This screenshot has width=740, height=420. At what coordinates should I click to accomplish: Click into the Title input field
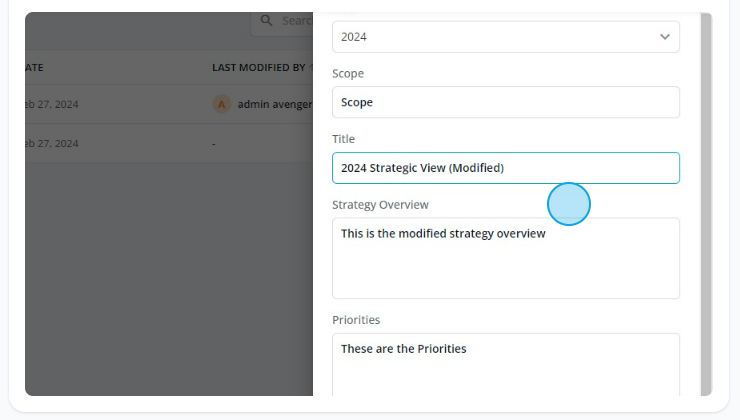click(x=505, y=168)
